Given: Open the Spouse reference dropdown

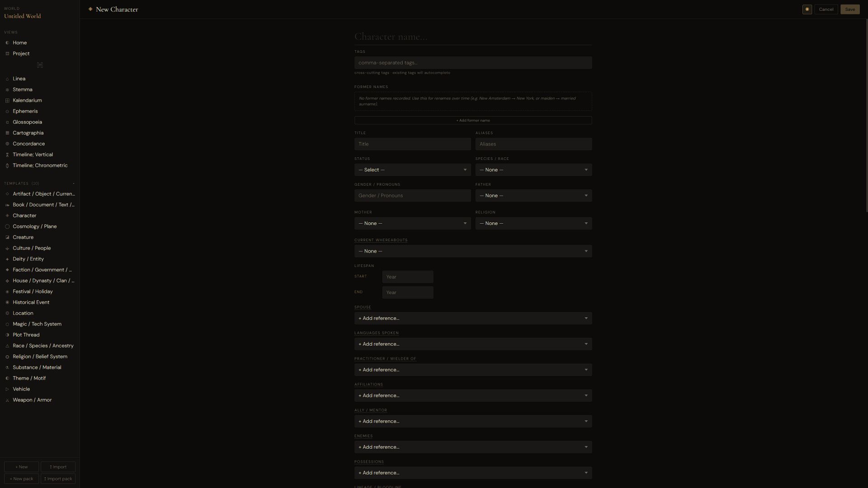Looking at the screenshot, I should pos(473,318).
